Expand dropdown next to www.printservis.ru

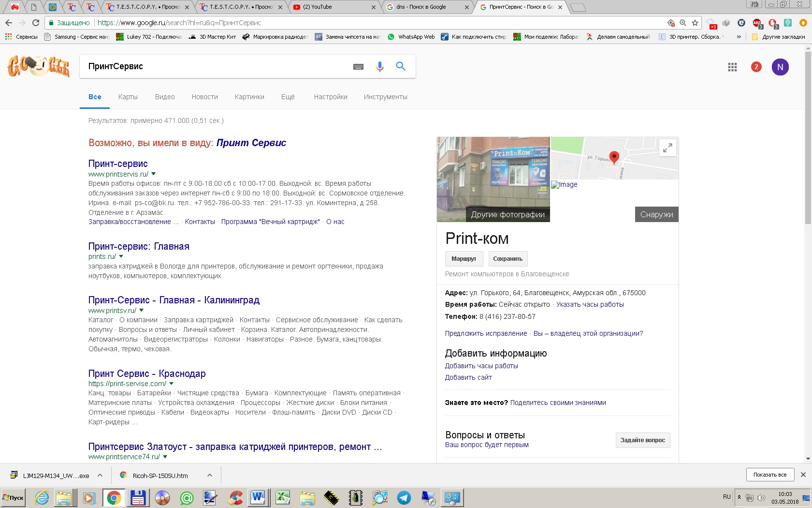click(x=154, y=174)
